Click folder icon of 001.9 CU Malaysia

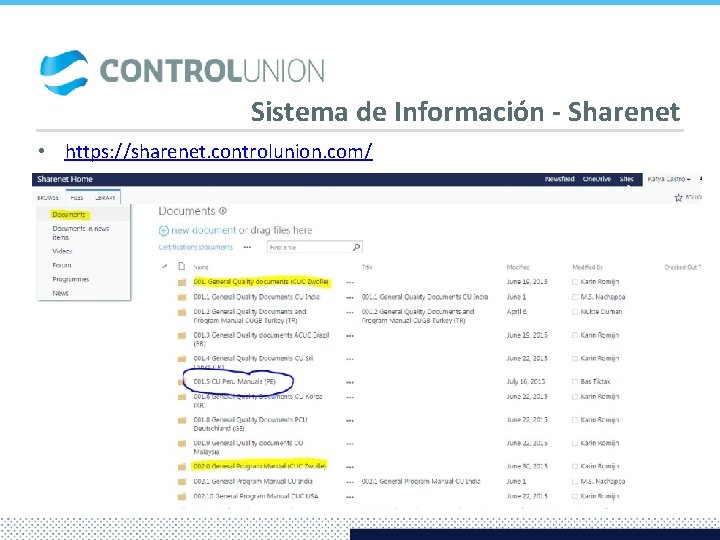point(182,444)
